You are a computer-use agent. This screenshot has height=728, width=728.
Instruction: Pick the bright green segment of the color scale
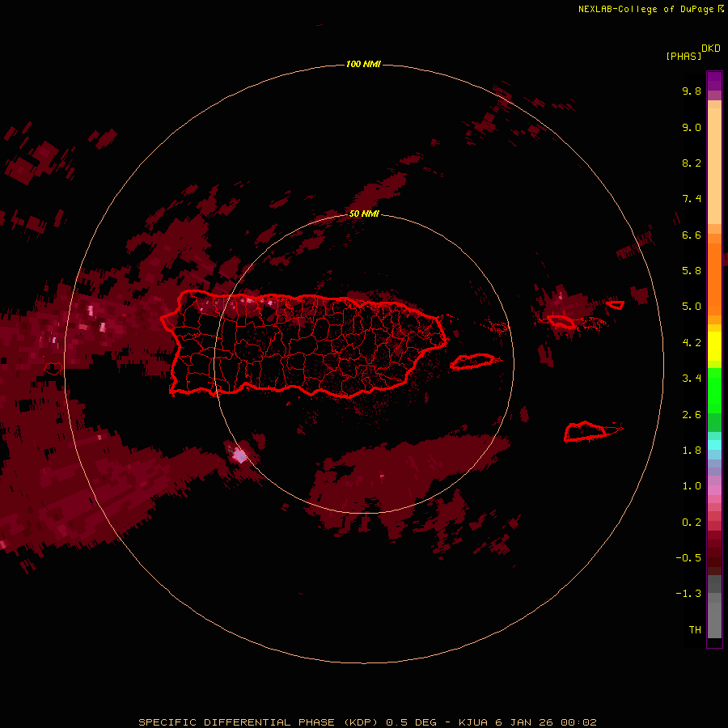[x=714, y=391]
